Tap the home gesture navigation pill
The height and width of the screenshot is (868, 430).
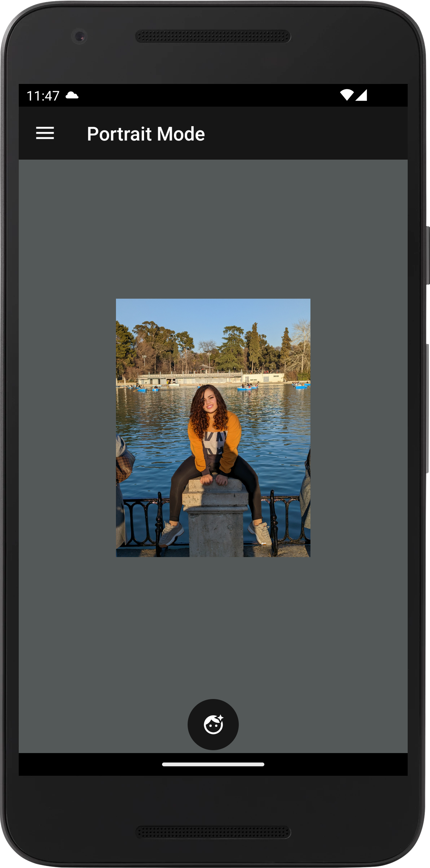[213, 764]
